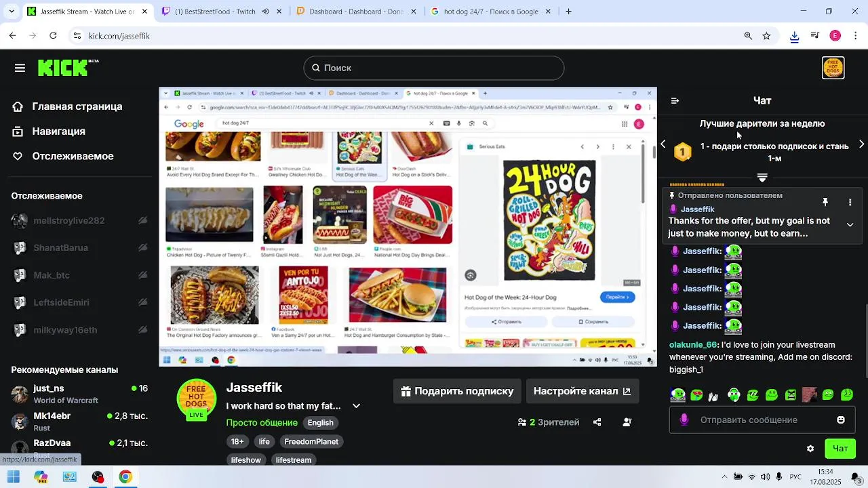Click the Поиск search field
Image resolution: width=868 pixels, height=488 pixels.
click(434, 68)
